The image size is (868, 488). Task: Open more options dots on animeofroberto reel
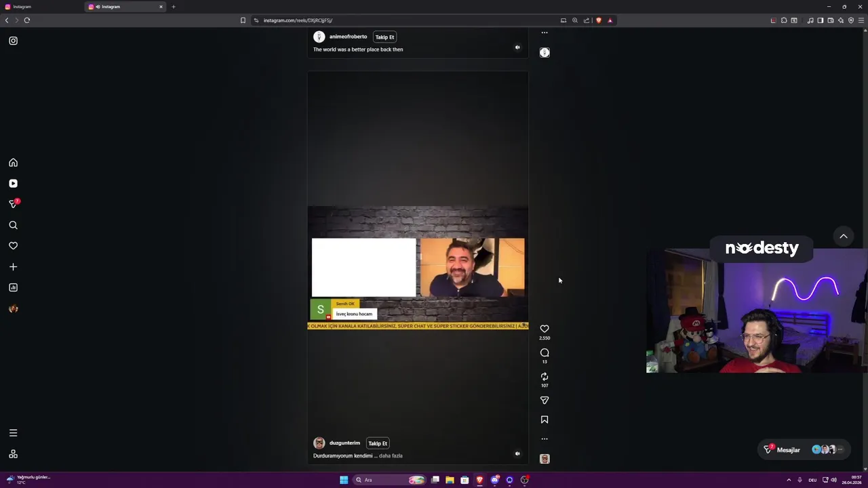click(x=545, y=33)
